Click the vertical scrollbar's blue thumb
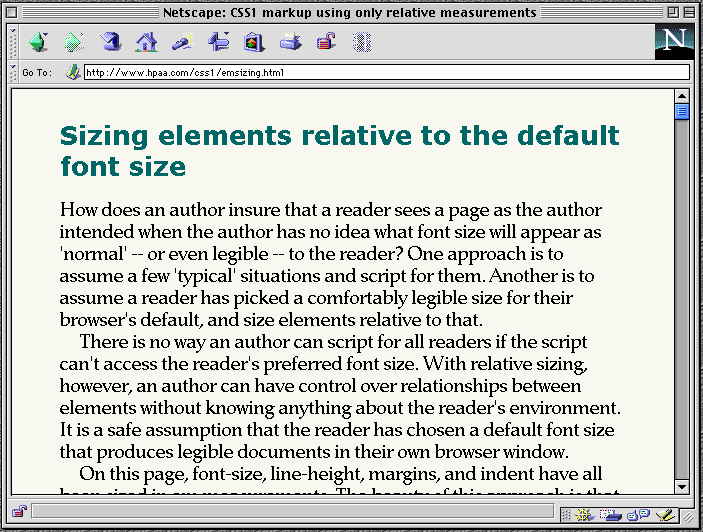The image size is (703, 532). (x=682, y=112)
